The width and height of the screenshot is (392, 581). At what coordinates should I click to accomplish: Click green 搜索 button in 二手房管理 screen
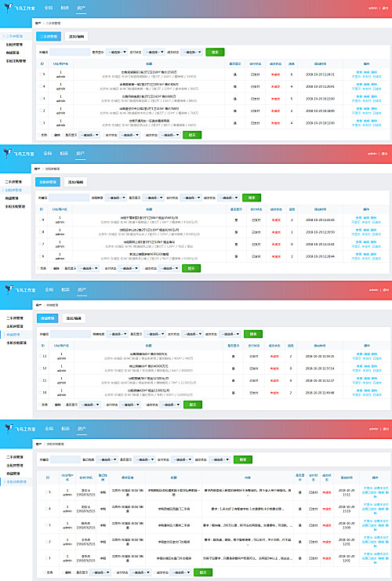[215, 53]
